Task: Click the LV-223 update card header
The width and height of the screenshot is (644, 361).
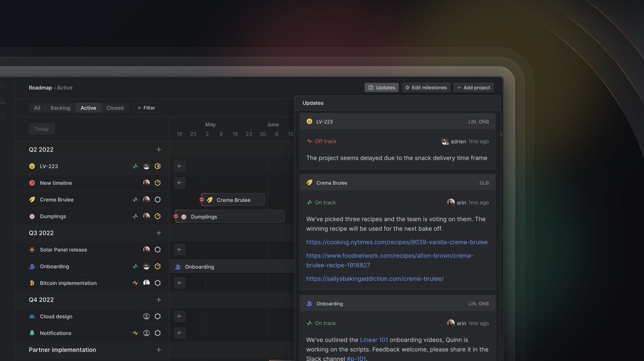Action: (x=398, y=122)
